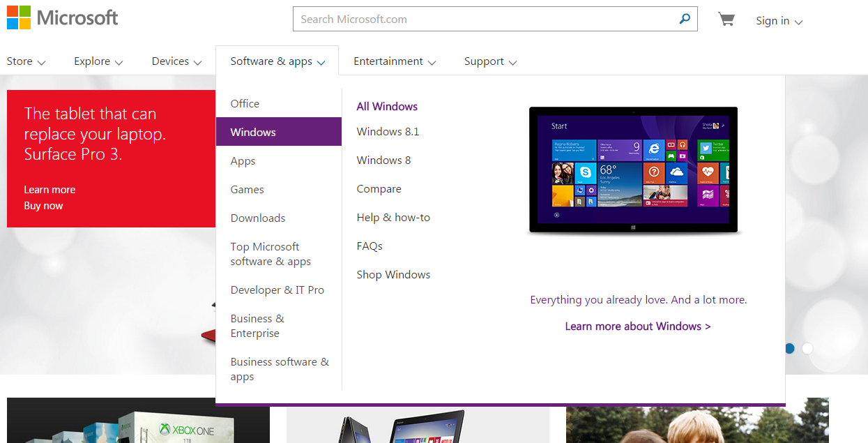This screenshot has width=868, height=443.
Task: Click the search magnifier icon
Action: 685,19
